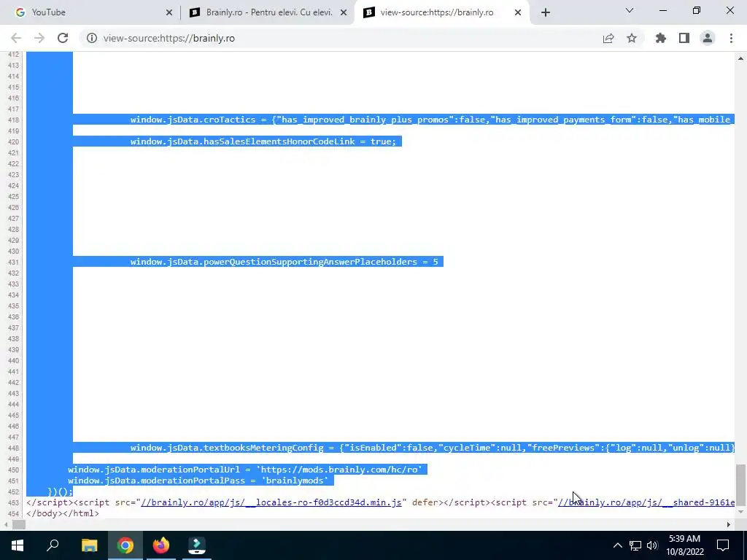747x560 pixels.
Task: Open the __shared script source link
Action: point(646,502)
